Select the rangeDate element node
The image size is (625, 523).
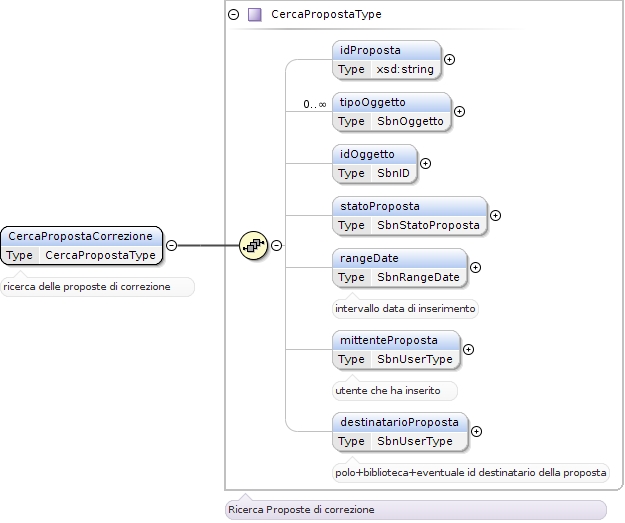(x=400, y=268)
